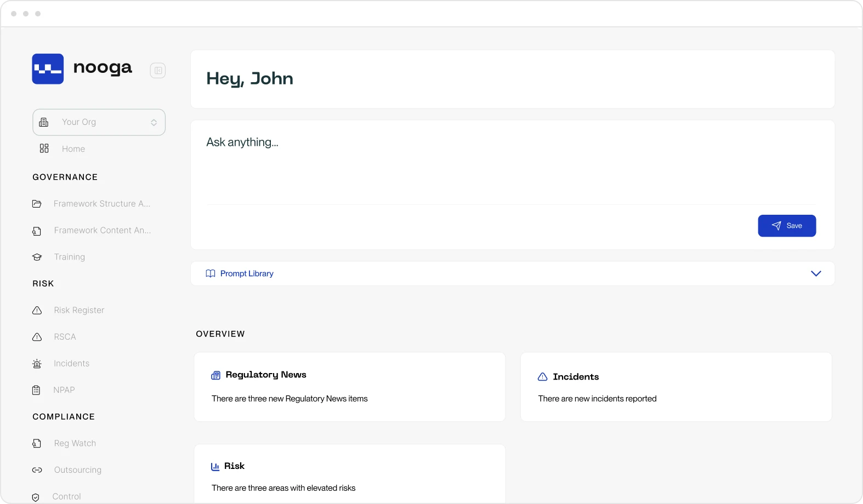
Task: Open Framework Content An... menu item
Action: pyautogui.click(x=103, y=231)
